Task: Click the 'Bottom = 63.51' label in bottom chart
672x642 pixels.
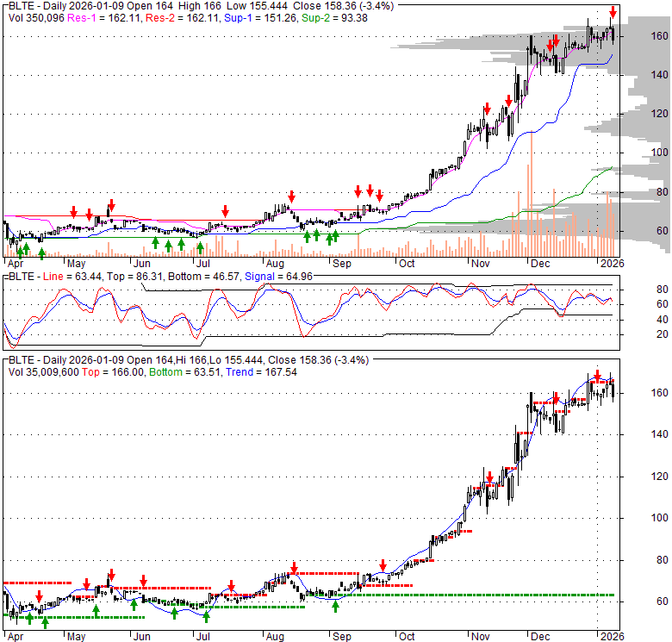Action: point(185,372)
